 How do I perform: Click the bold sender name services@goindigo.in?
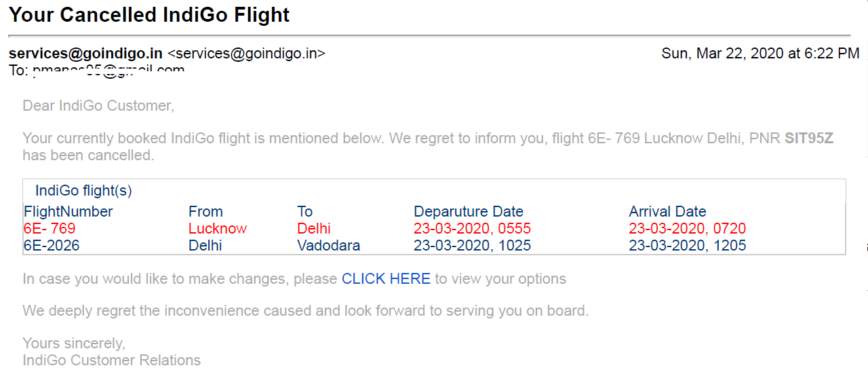[x=85, y=54]
